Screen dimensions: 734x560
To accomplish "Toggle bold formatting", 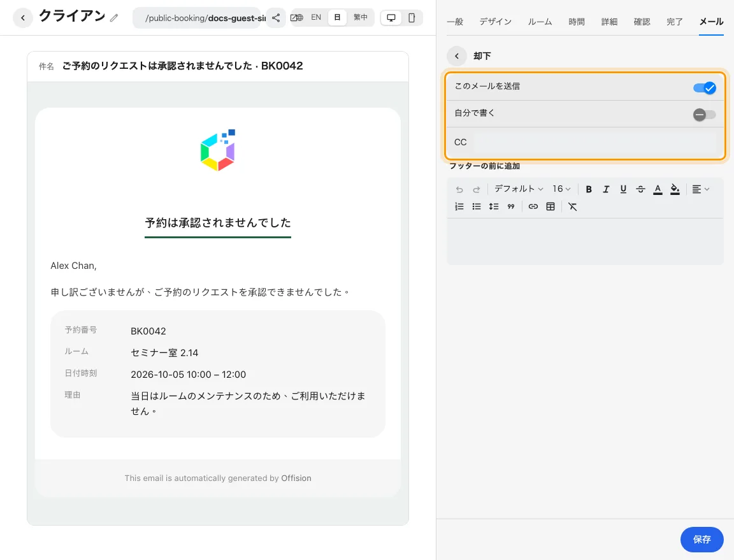I will pyautogui.click(x=589, y=189).
